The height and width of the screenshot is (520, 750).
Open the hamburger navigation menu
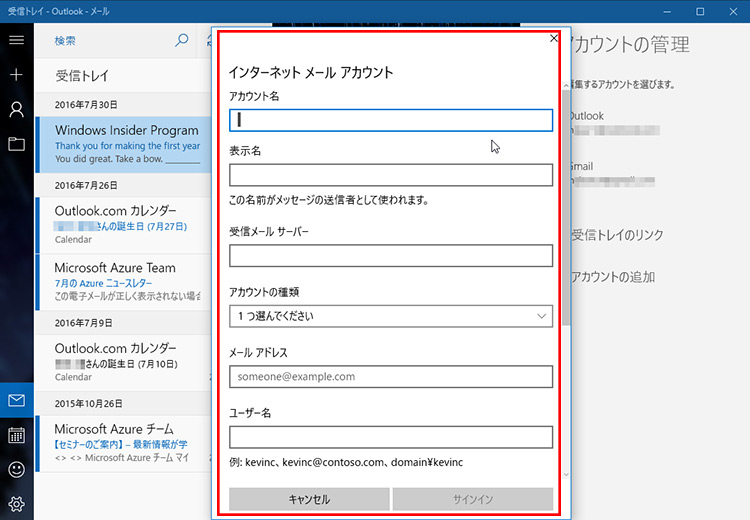tap(16, 40)
